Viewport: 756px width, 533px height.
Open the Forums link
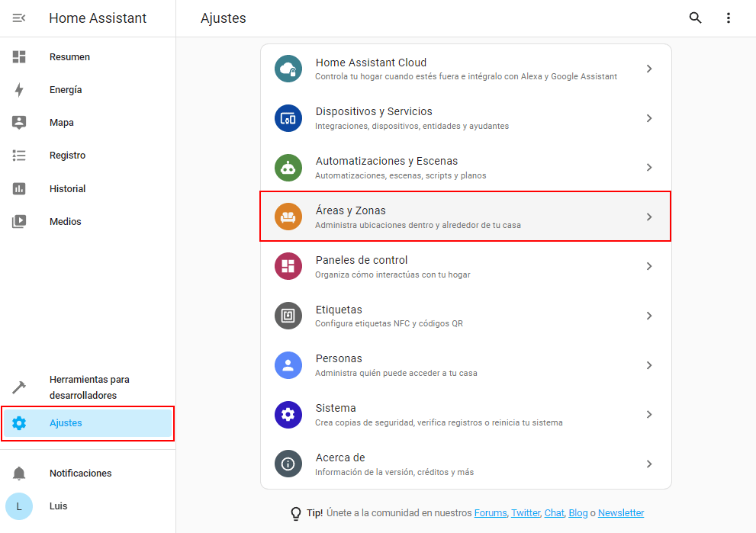(x=491, y=513)
